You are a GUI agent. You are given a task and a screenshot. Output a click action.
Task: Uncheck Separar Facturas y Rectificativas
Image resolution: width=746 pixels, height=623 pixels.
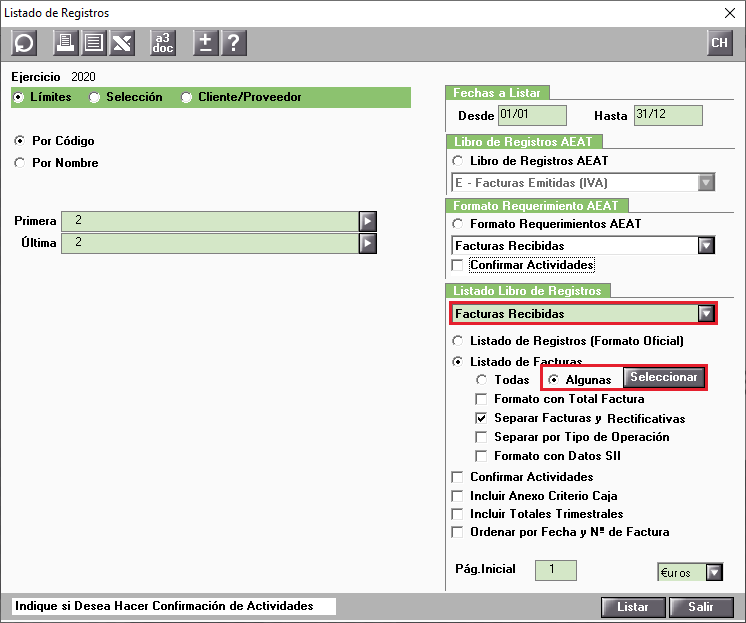pos(481,418)
